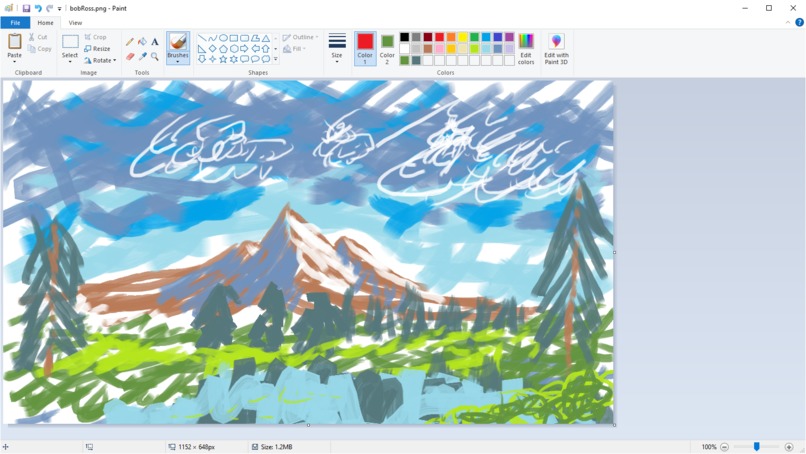Expand the Brushes dropdown
Image resolution: width=806 pixels, height=454 pixels.
coord(178,59)
